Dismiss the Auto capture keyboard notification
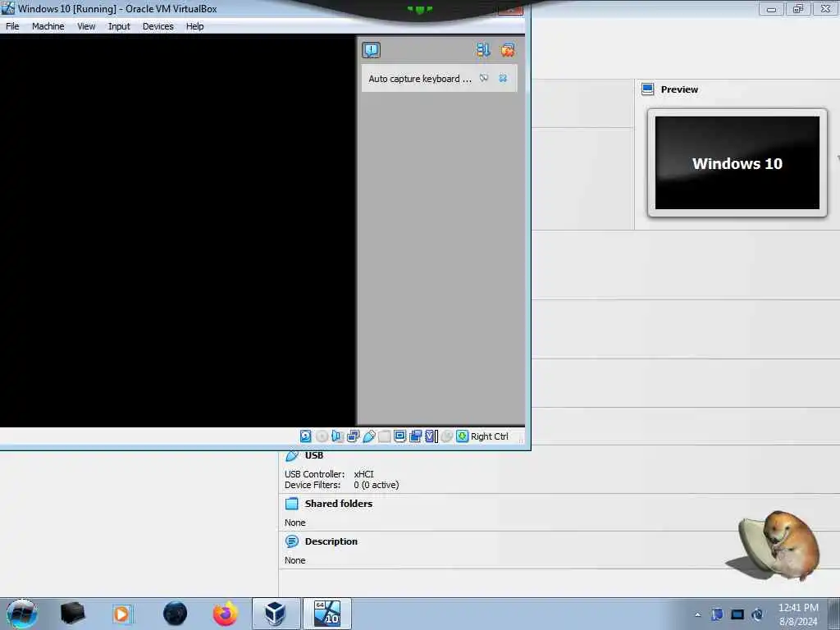 [503, 78]
